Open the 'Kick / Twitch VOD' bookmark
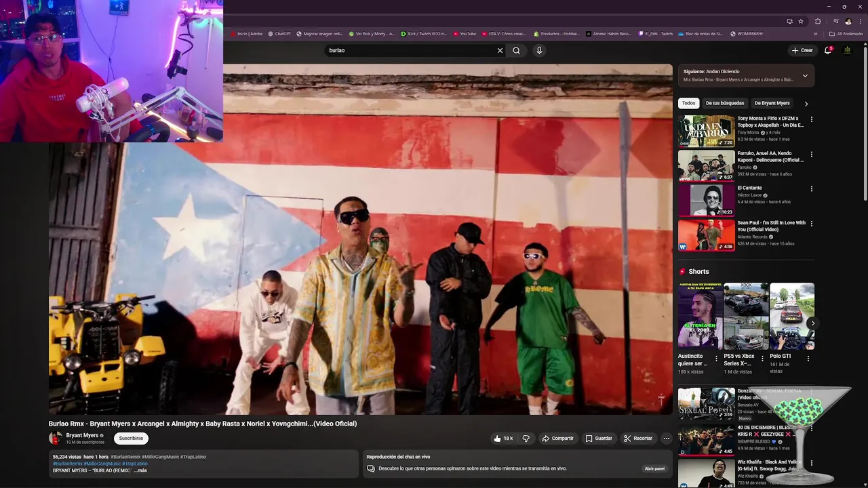868x488 pixels. (x=424, y=34)
